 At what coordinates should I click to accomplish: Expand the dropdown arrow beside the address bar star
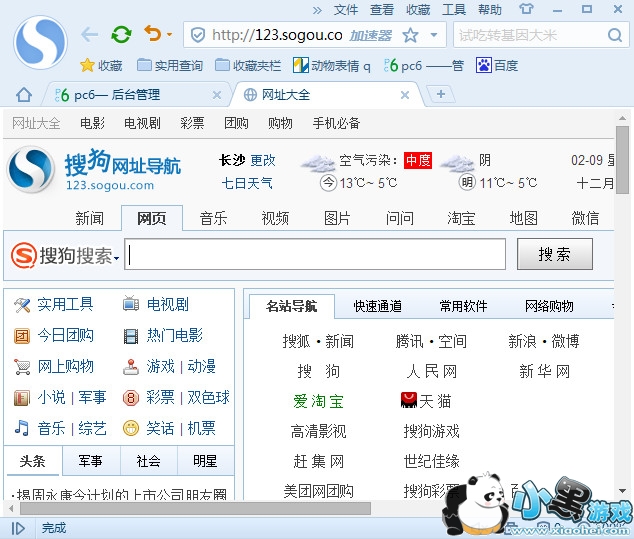coord(434,35)
